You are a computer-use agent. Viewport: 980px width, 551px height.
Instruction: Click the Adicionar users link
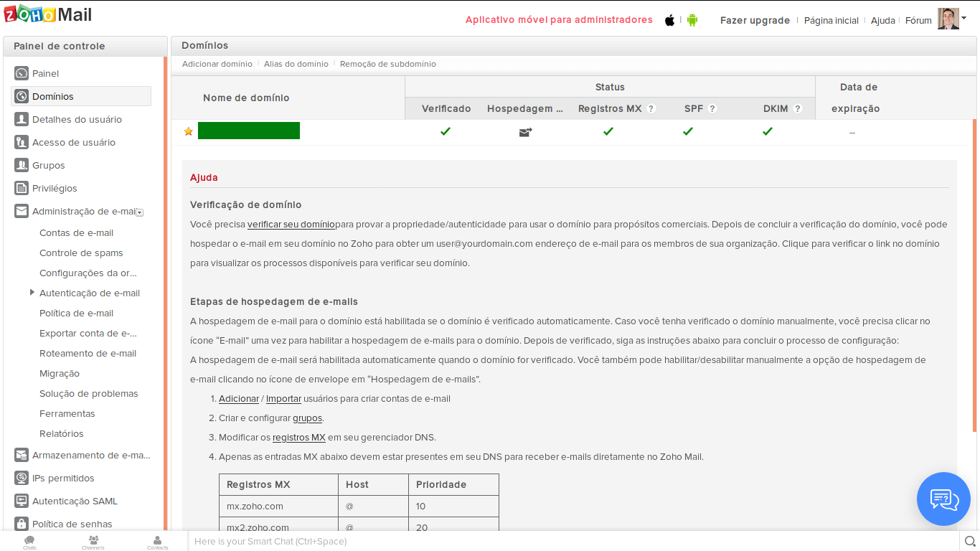pyautogui.click(x=239, y=398)
